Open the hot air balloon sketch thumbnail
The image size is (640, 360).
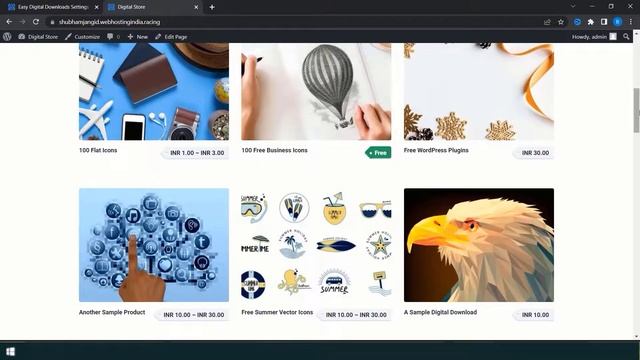coord(316,92)
